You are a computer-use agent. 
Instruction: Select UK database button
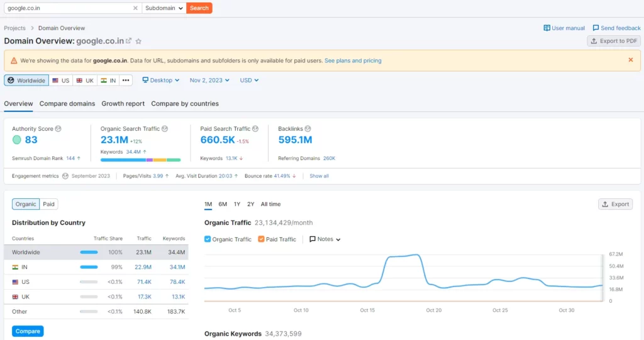click(x=85, y=80)
